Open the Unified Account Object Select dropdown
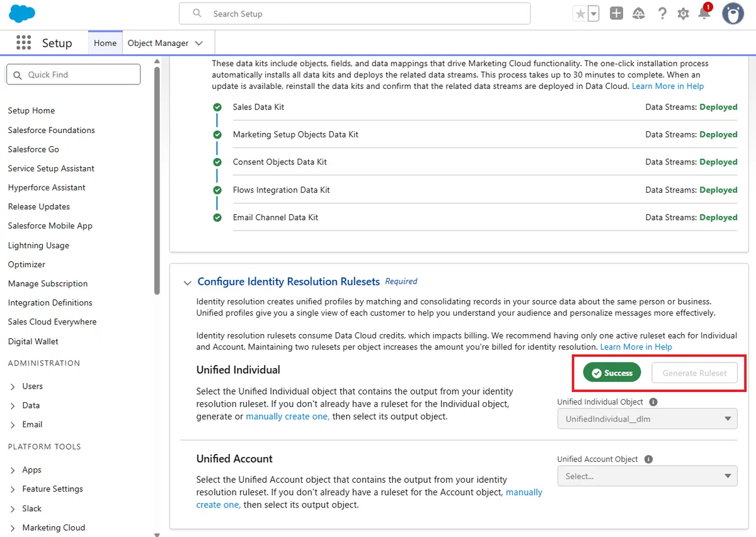 [x=648, y=476]
